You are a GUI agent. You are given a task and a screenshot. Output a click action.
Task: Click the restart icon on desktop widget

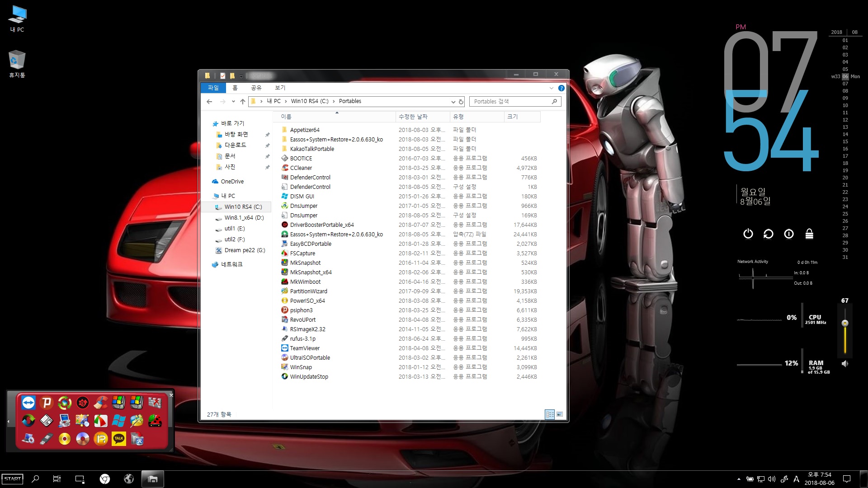coord(769,234)
